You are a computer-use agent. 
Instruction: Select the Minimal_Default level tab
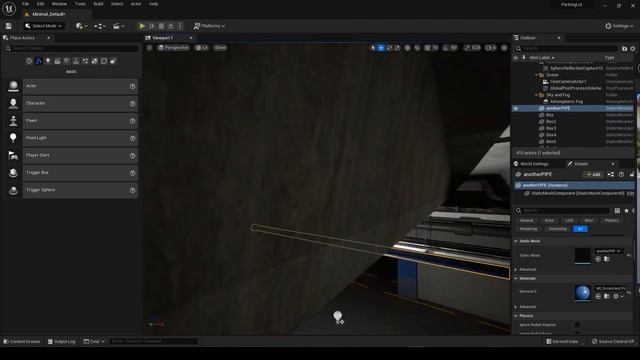click(48, 14)
